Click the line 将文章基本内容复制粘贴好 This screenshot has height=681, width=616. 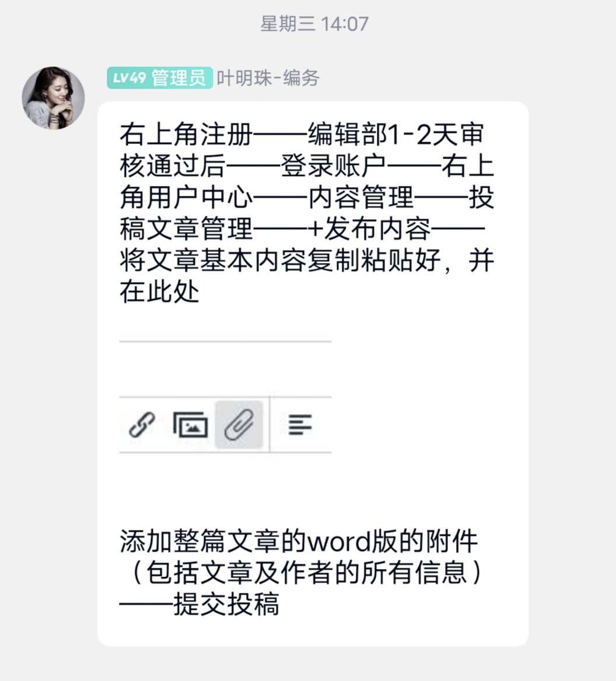(x=280, y=261)
